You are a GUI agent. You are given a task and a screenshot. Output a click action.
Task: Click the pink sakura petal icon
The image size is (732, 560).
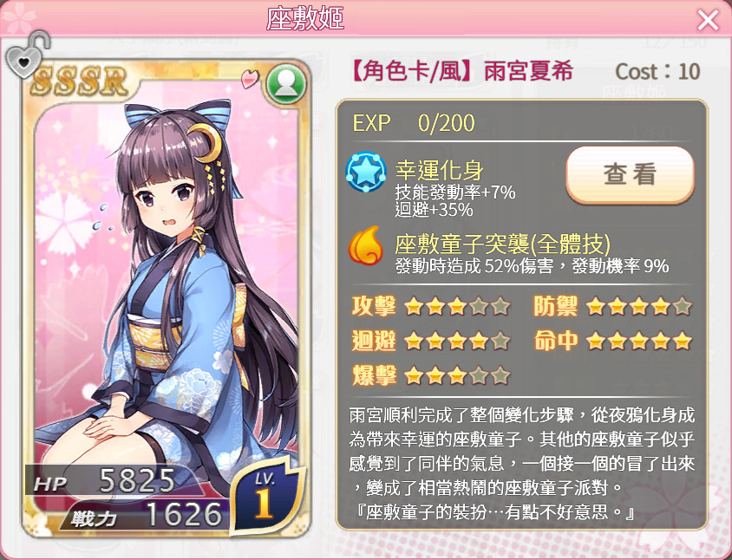[250, 78]
